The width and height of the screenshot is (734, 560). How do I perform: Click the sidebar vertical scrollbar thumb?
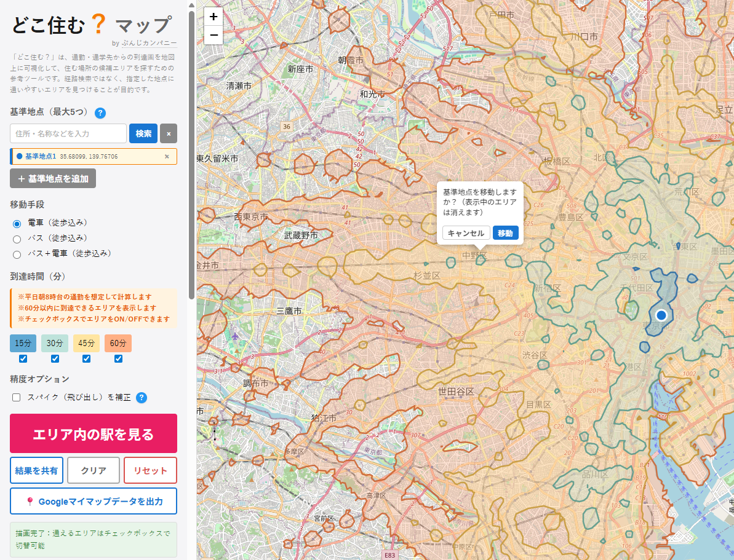[191, 154]
